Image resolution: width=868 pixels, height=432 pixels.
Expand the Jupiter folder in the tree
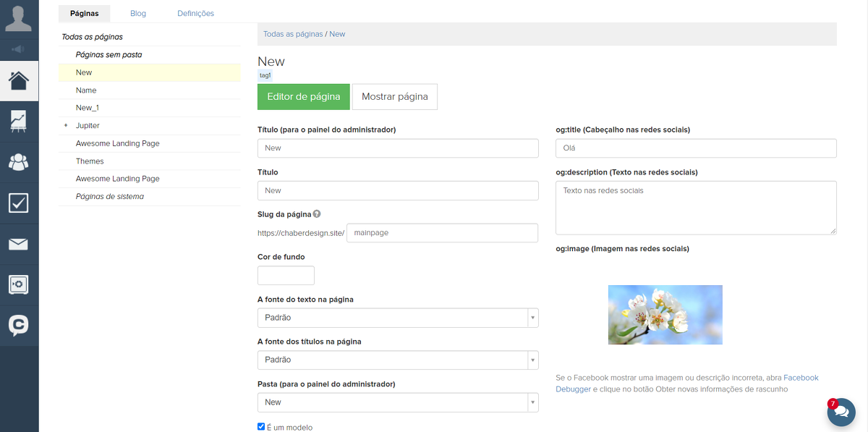[x=67, y=126]
